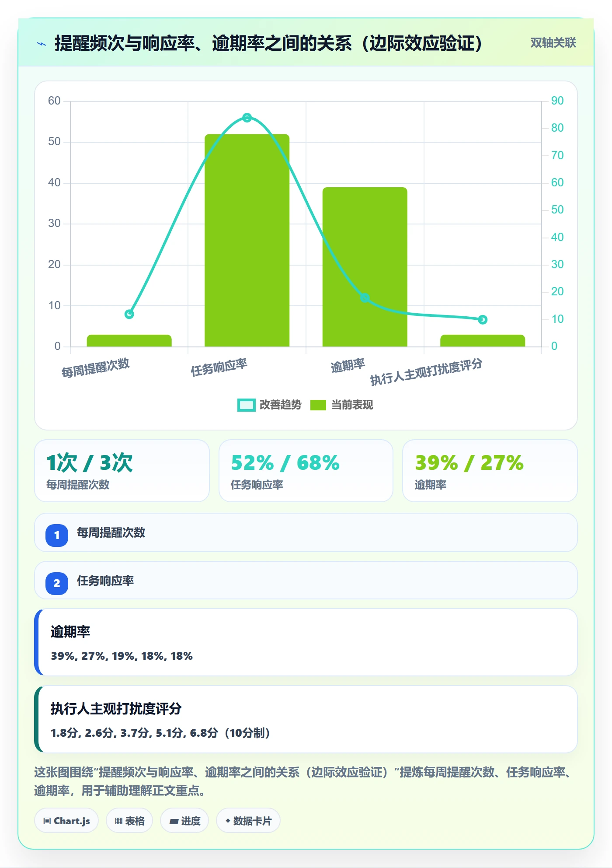Click the blue number 2 badge
The width and height of the screenshot is (612, 868).
tap(57, 583)
